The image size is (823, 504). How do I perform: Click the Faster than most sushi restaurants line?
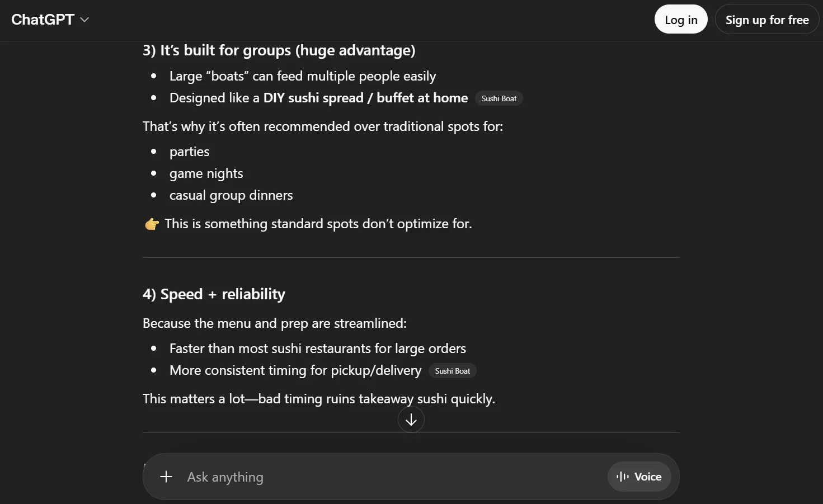(317, 348)
